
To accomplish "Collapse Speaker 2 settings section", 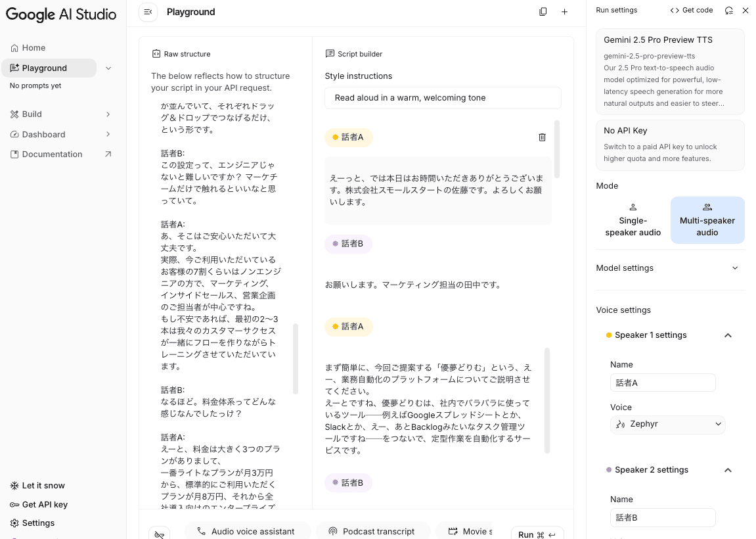I will [x=728, y=470].
